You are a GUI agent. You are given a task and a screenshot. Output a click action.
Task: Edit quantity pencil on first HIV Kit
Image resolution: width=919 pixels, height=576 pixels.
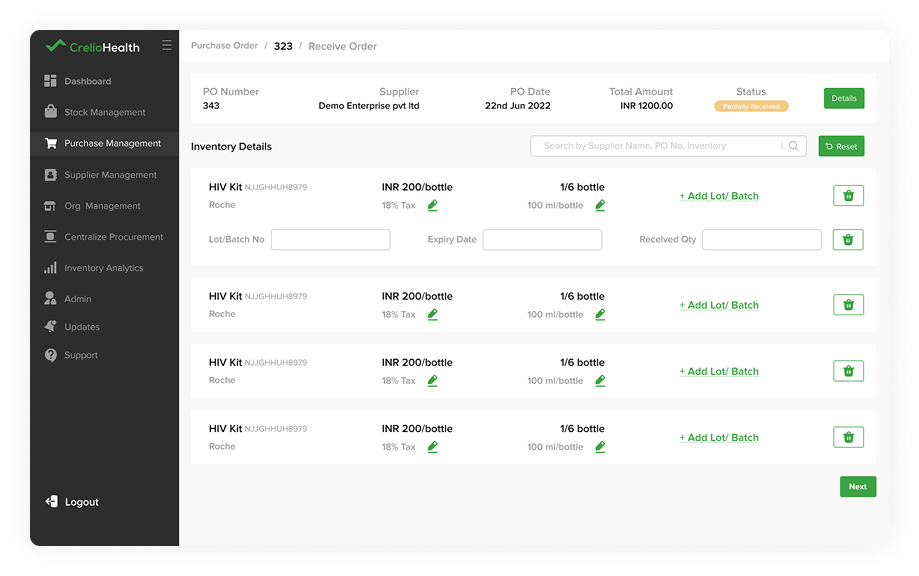(600, 205)
